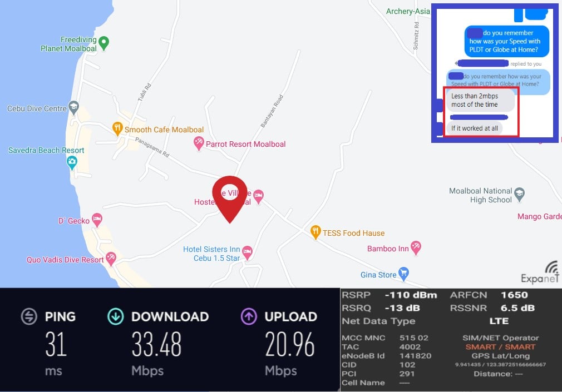This screenshot has height=392, width=562.
Task: Click the RSSNR 6.5 dB value
Action: point(517,308)
